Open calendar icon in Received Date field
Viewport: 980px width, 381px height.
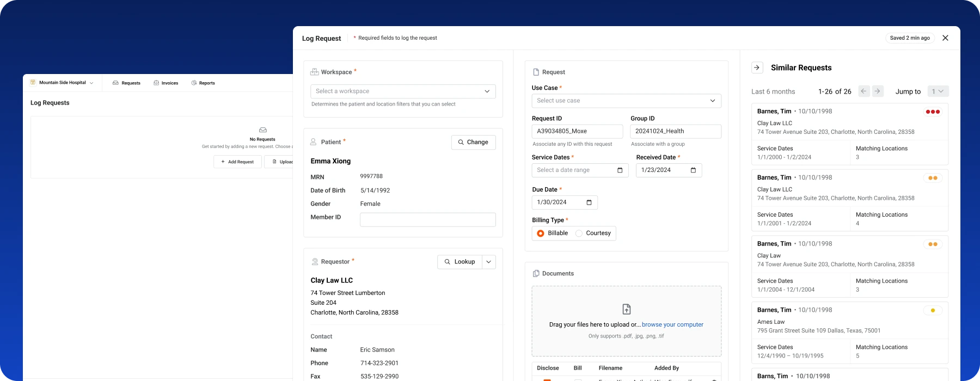coord(693,170)
